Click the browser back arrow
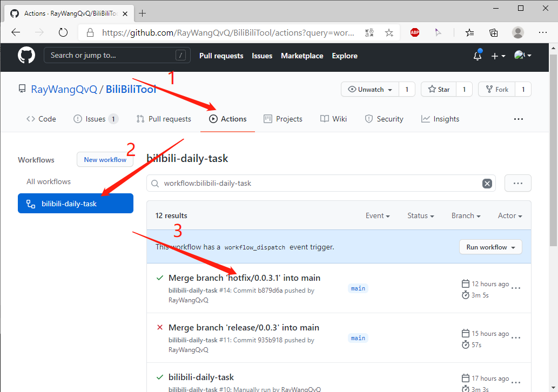558x392 pixels. coord(16,32)
